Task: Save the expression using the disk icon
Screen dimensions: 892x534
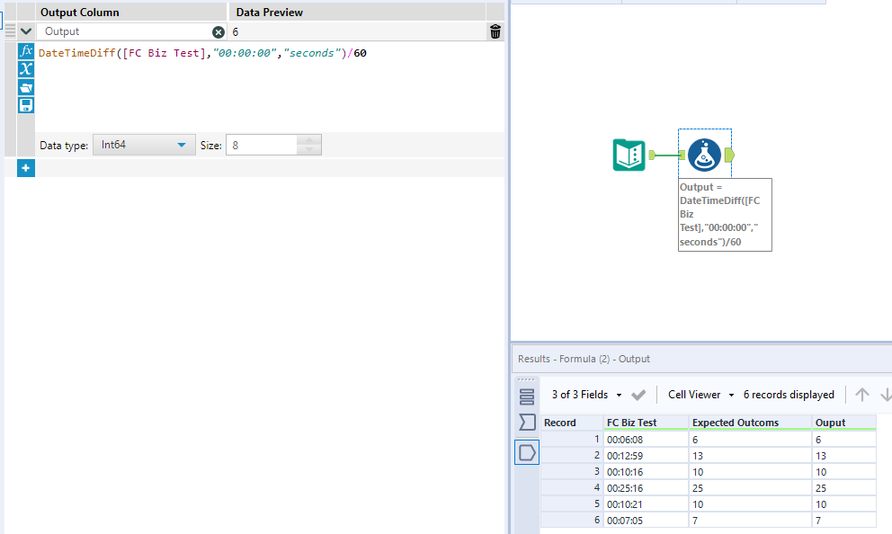Action: click(26, 105)
